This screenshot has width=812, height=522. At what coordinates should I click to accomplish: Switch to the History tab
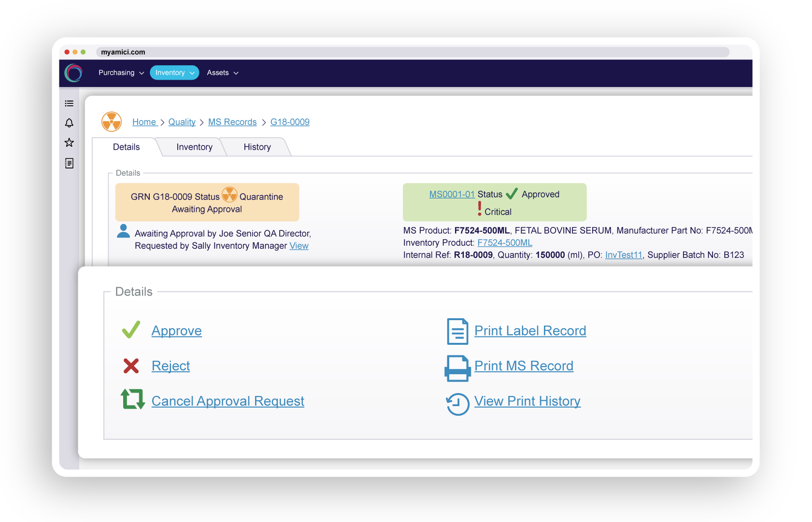tap(257, 147)
